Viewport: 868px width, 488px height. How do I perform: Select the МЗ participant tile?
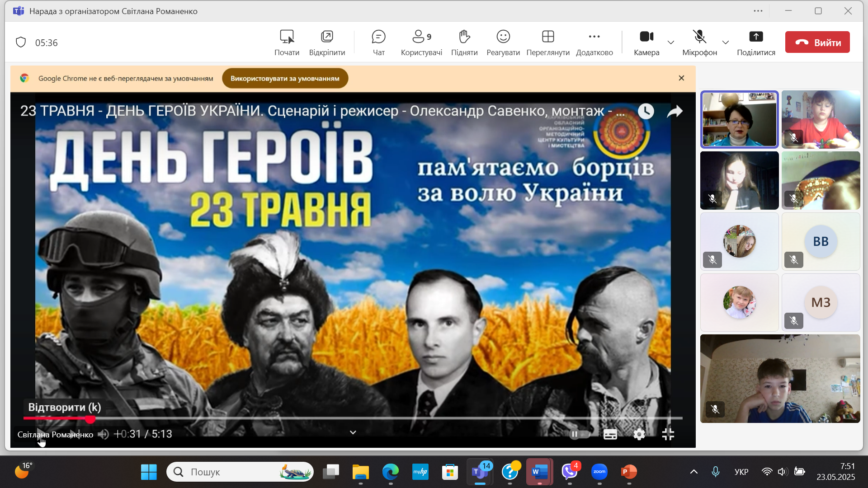821,302
